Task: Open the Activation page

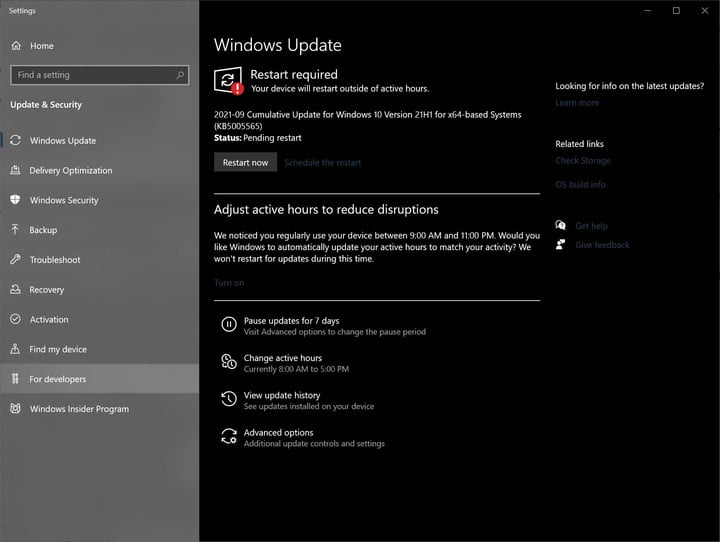Action: tap(100, 319)
